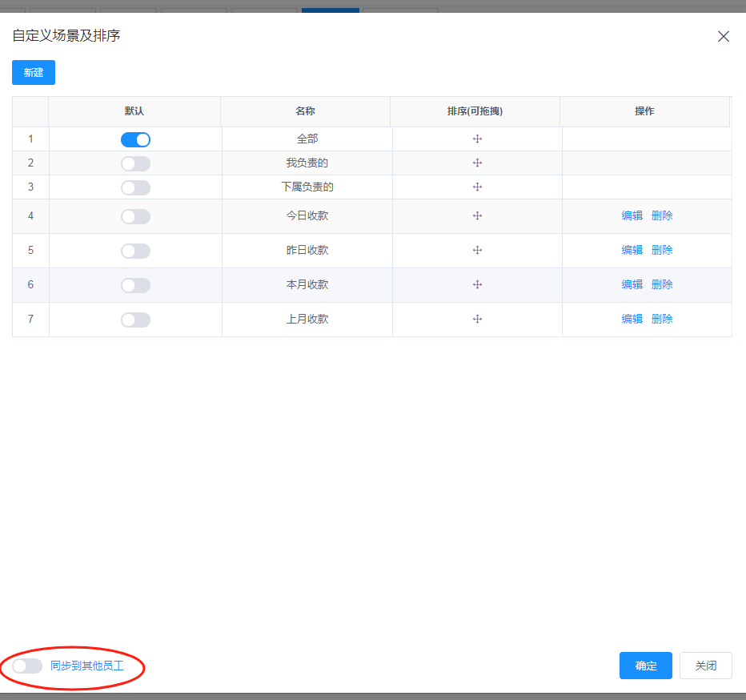
Task: Click drag-sort icon for 今日收款 row
Action: (x=477, y=216)
